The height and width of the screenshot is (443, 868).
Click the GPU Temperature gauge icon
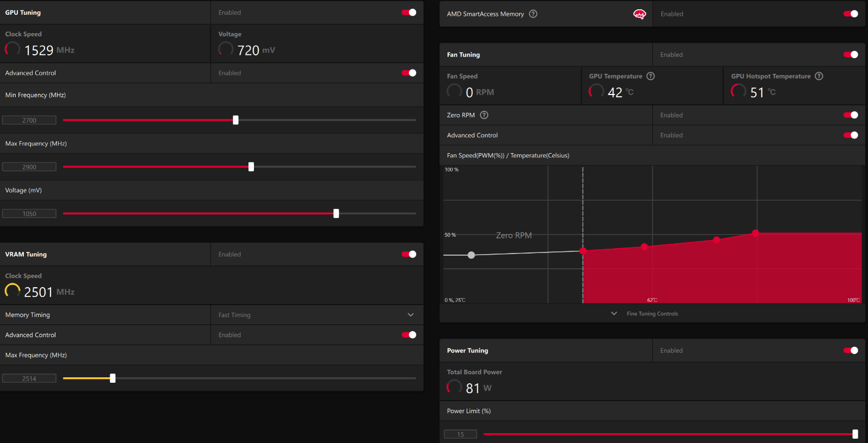[x=596, y=92]
